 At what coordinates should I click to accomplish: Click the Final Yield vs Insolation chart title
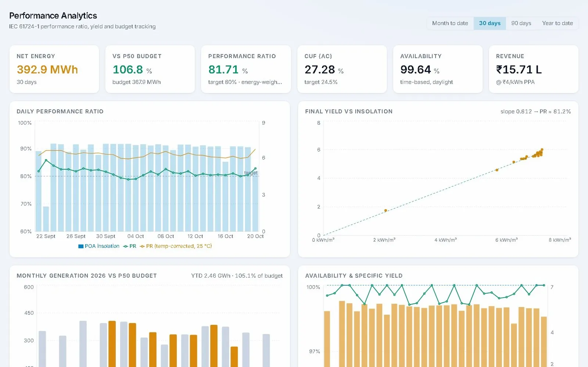(349, 111)
